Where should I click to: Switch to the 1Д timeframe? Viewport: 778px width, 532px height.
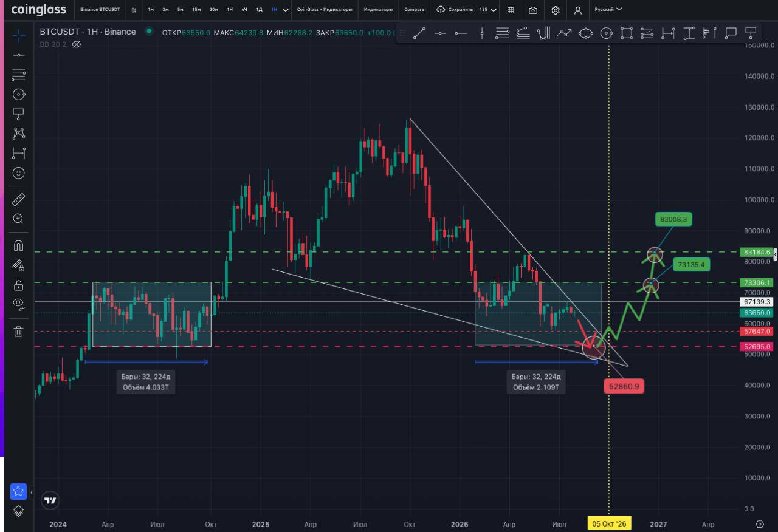260,10
